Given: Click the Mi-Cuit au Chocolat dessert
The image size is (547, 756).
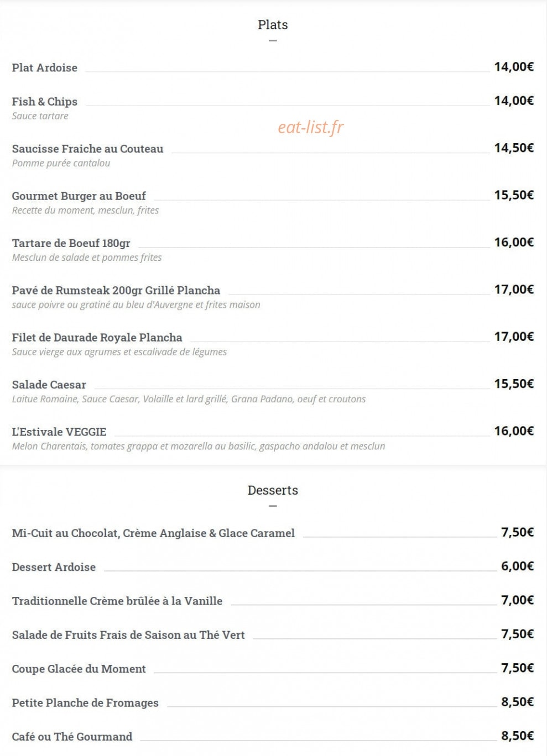Looking at the screenshot, I should (x=154, y=533).
